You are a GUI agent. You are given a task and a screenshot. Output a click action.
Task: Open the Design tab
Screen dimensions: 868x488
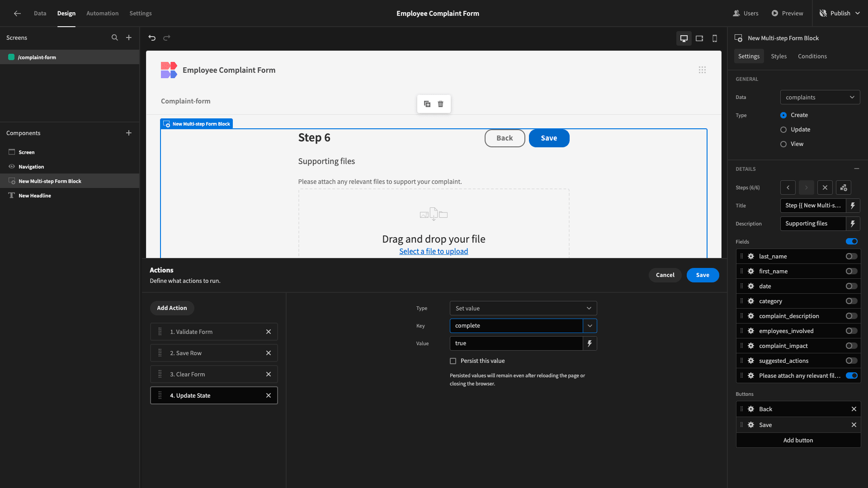pos(66,14)
